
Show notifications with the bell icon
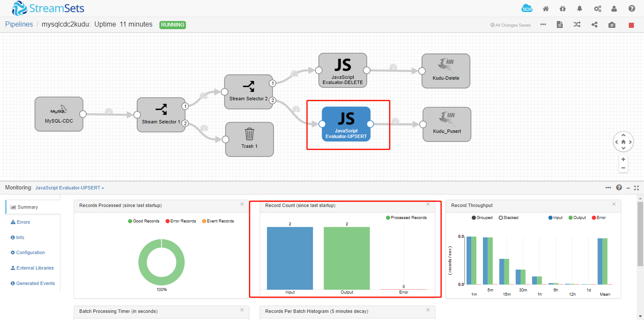pyautogui.click(x=580, y=9)
